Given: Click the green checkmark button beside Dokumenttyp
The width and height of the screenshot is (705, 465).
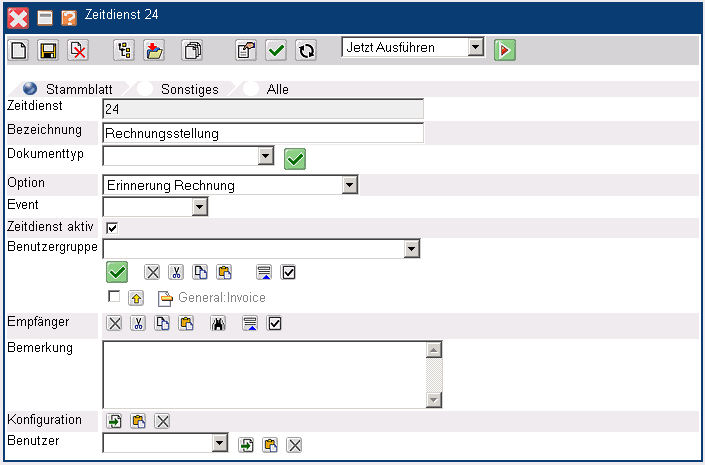Looking at the screenshot, I should pyautogui.click(x=294, y=158).
